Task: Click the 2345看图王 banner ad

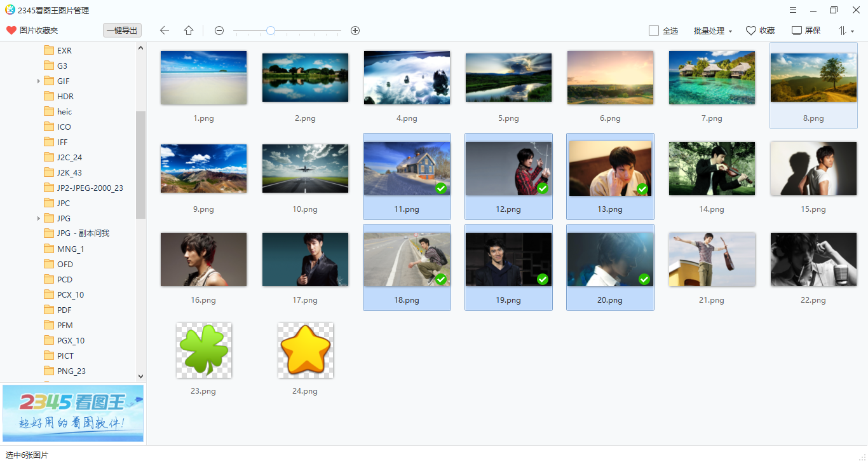Action: click(73, 413)
